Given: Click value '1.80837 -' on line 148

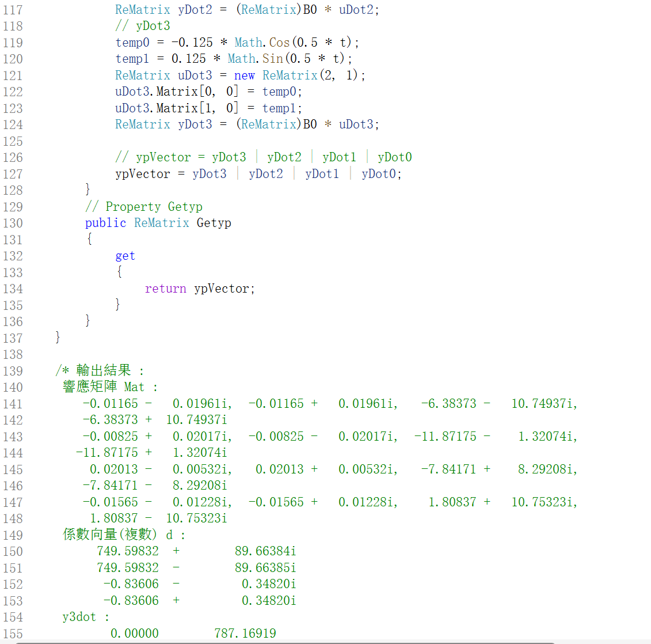Looking at the screenshot, I should pyautogui.click(x=121, y=518).
